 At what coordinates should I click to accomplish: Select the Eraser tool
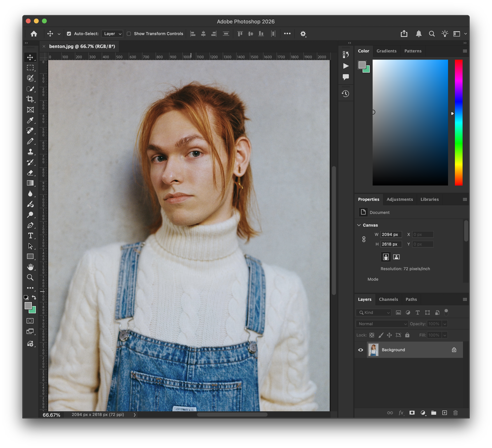30,173
